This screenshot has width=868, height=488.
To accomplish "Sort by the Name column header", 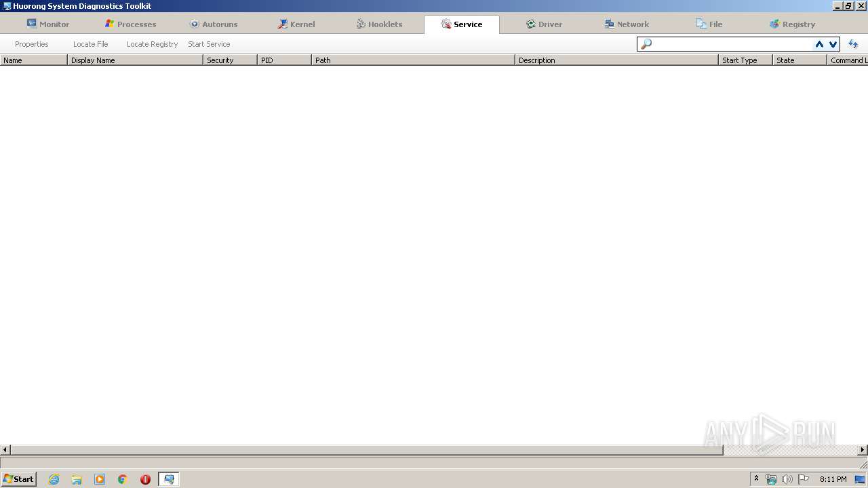I will point(34,60).
